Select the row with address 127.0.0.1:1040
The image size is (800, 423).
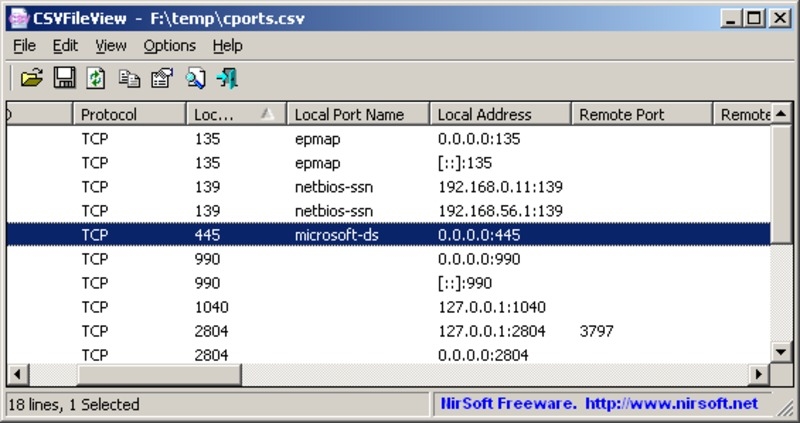(389, 307)
